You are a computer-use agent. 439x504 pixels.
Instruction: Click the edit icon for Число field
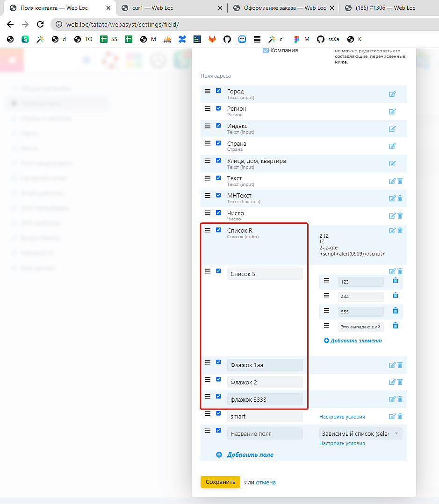(x=392, y=216)
